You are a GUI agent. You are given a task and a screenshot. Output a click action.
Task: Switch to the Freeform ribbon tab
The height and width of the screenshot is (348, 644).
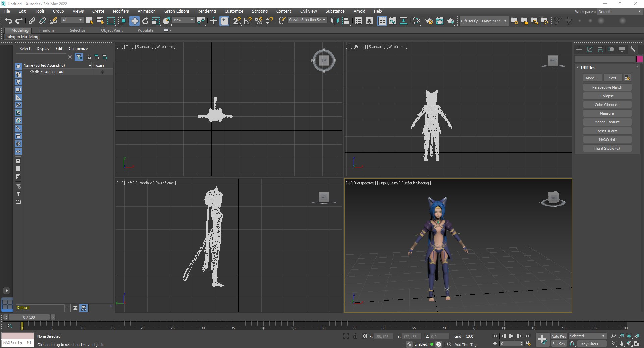pyautogui.click(x=47, y=30)
